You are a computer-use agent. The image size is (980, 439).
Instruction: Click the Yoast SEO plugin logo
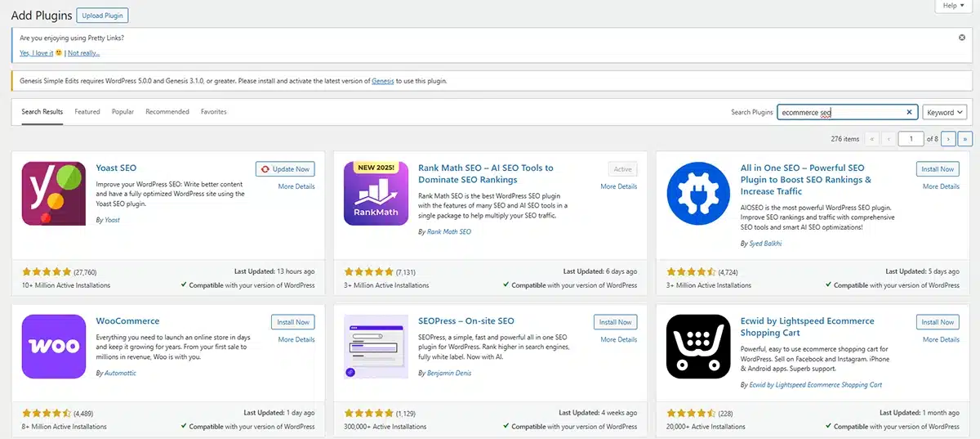[x=54, y=193]
